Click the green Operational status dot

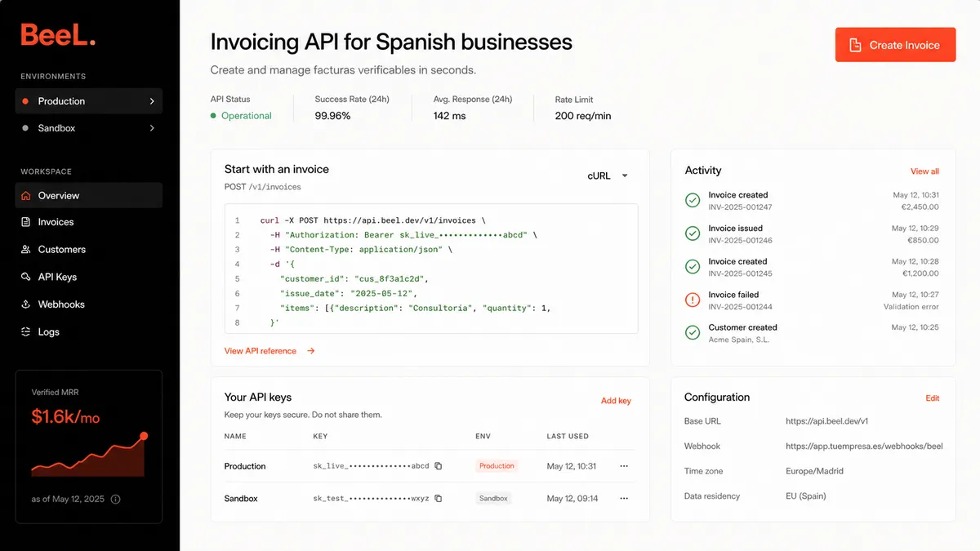click(x=214, y=116)
